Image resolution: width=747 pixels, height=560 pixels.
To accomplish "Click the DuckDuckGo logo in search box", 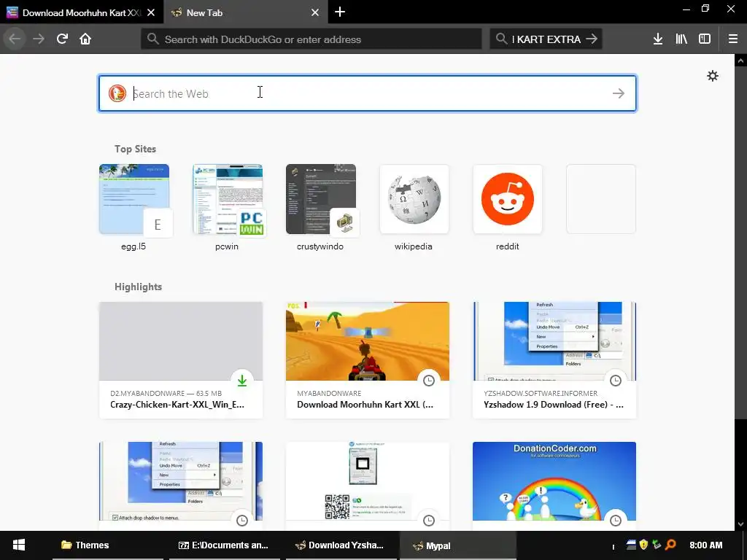I will pos(117,93).
